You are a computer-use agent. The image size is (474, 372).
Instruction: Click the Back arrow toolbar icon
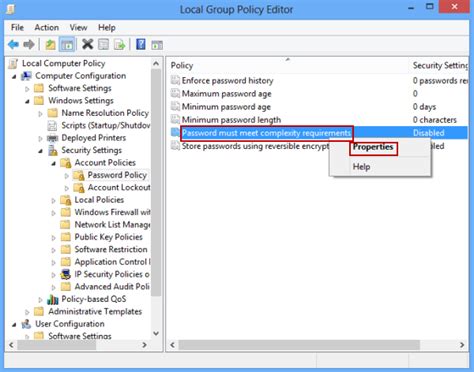click(14, 44)
